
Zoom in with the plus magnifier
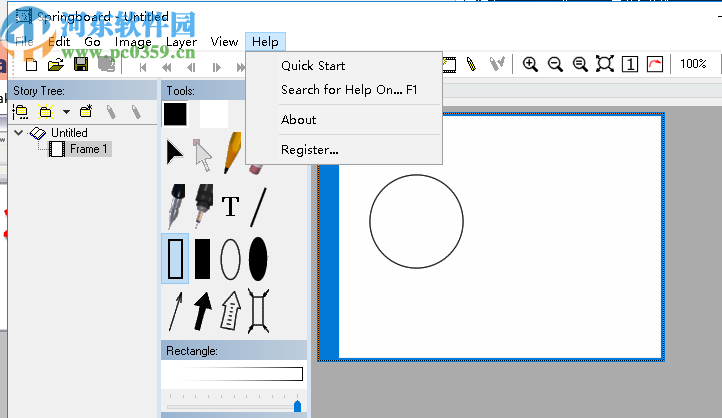(x=530, y=64)
